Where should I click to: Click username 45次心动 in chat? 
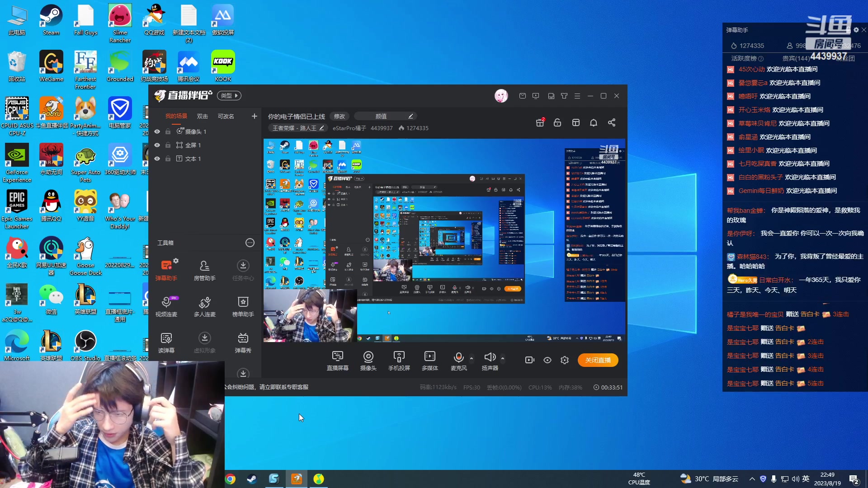click(x=751, y=69)
